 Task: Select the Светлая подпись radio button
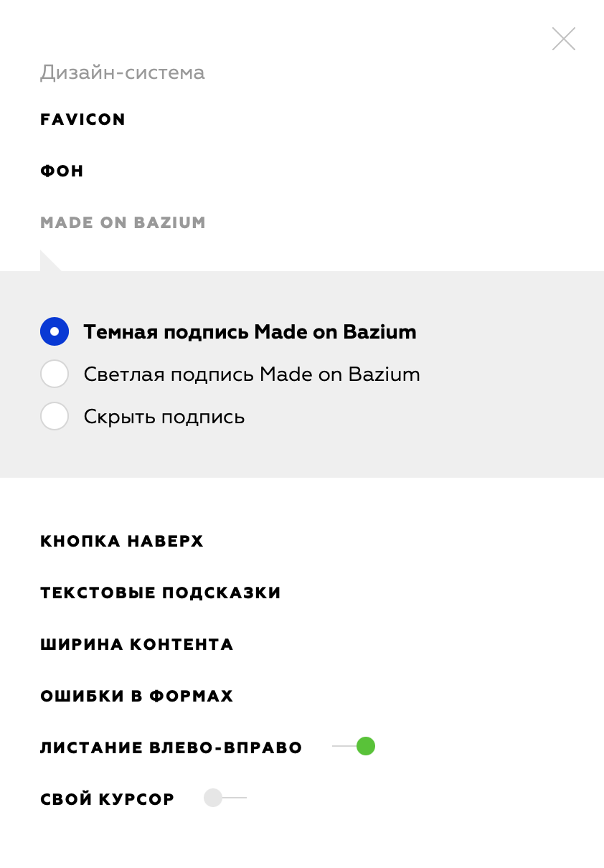(x=55, y=374)
